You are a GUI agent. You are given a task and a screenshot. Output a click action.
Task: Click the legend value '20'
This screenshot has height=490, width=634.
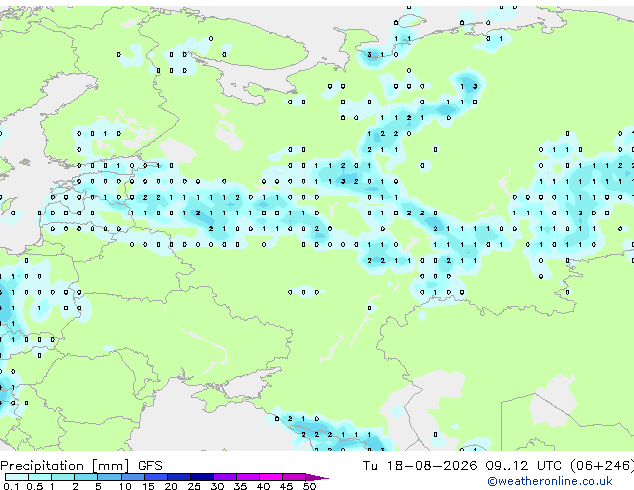(171, 486)
